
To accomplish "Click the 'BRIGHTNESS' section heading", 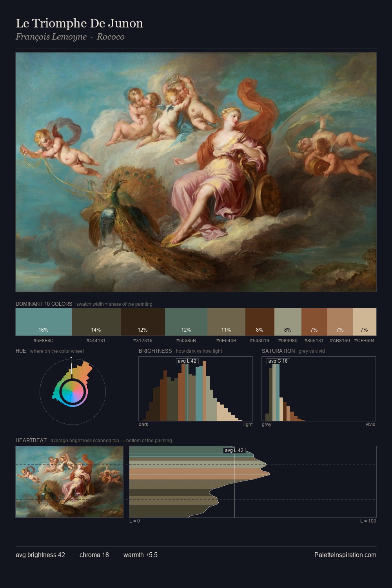I will [x=155, y=351].
